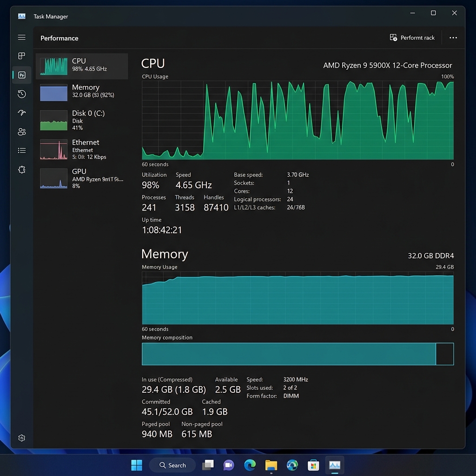Viewport: 476px width, 476px height.
Task: Open the three-dot more options menu
Action: pos(453,38)
